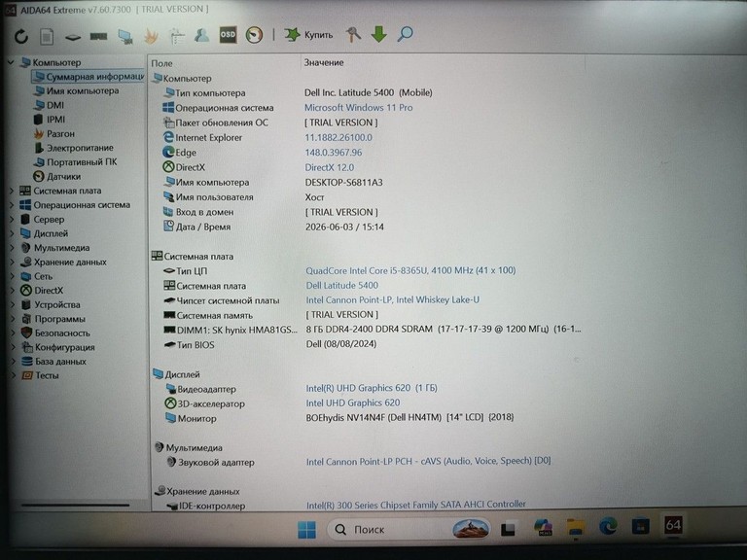Click the Edge version 148.0.3967.96 link
This screenshot has height=560, width=747.
[333, 153]
